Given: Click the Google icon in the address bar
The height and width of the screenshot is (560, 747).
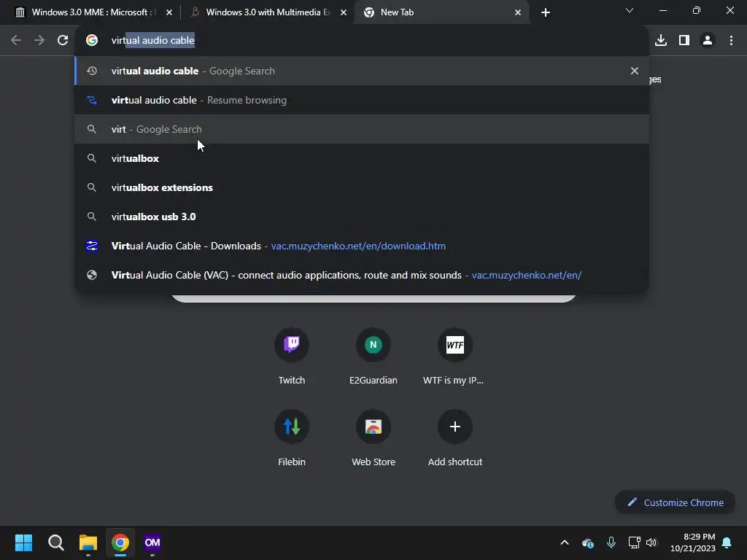Looking at the screenshot, I should click(x=92, y=41).
